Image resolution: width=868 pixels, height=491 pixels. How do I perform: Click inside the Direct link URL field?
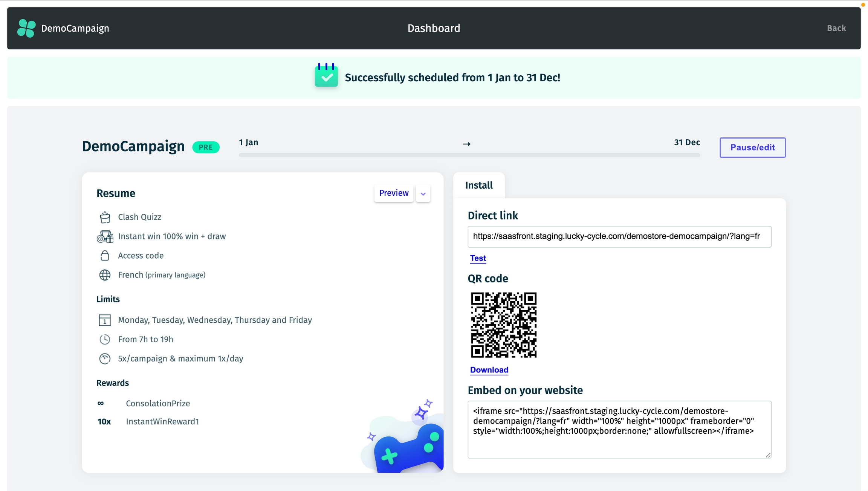[619, 236]
